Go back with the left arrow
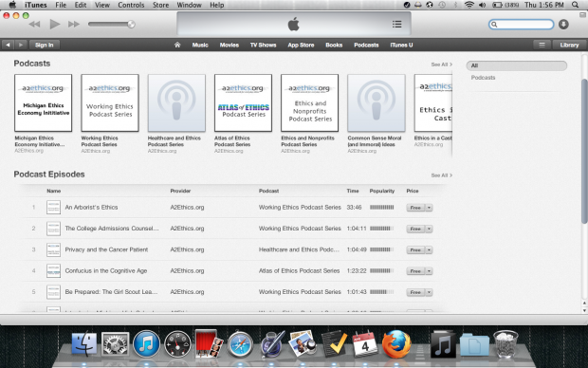 (8, 45)
